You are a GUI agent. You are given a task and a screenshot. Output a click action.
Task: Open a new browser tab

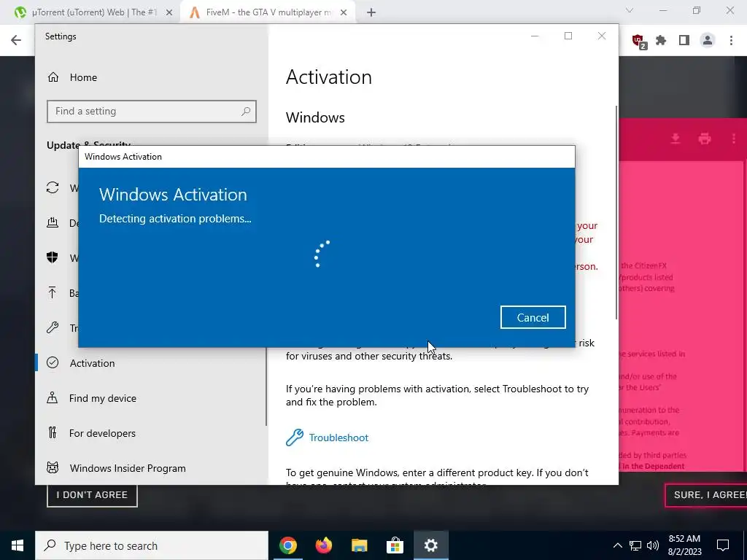pos(371,12)
